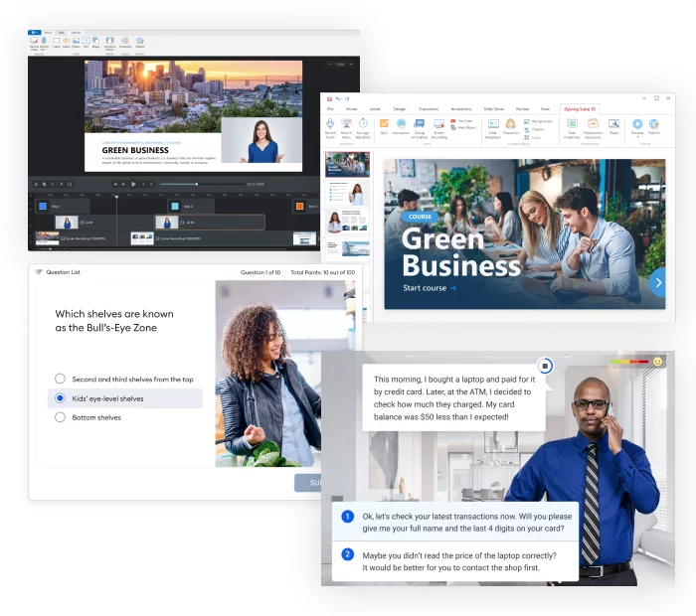
Task: Open the blue application menu dropdown in video editor
Action: [x=34, y=33]
